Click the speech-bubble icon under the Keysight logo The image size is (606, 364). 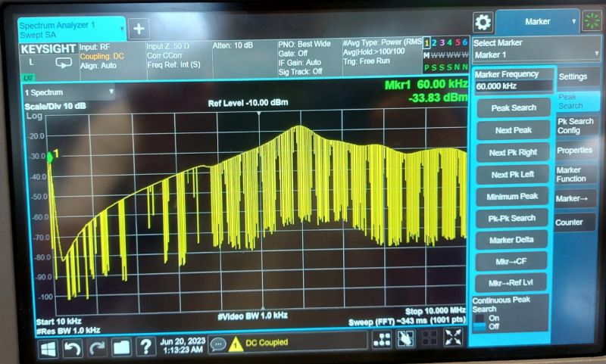pyautogui.click(x=64, y=63)
